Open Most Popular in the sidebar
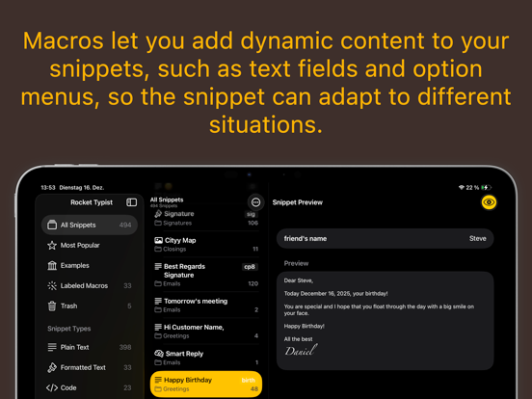Image resolution: width=532 pixels, height=399 pixels. (x=90, y=245)
